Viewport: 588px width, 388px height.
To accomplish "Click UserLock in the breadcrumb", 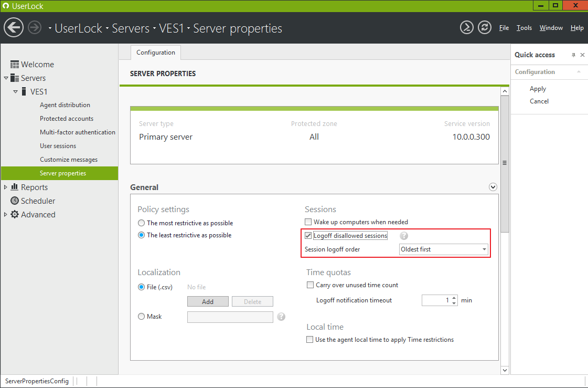I will (78, 28).
